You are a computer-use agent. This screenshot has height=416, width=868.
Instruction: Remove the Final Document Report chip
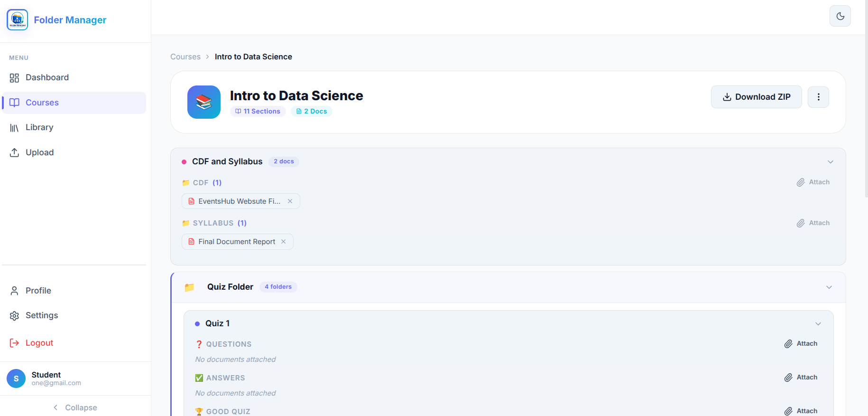point(283,242)
